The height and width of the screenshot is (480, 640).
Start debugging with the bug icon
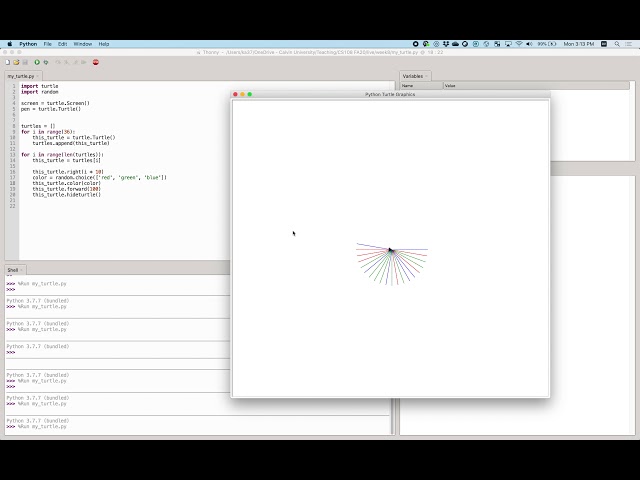(46, 62)
